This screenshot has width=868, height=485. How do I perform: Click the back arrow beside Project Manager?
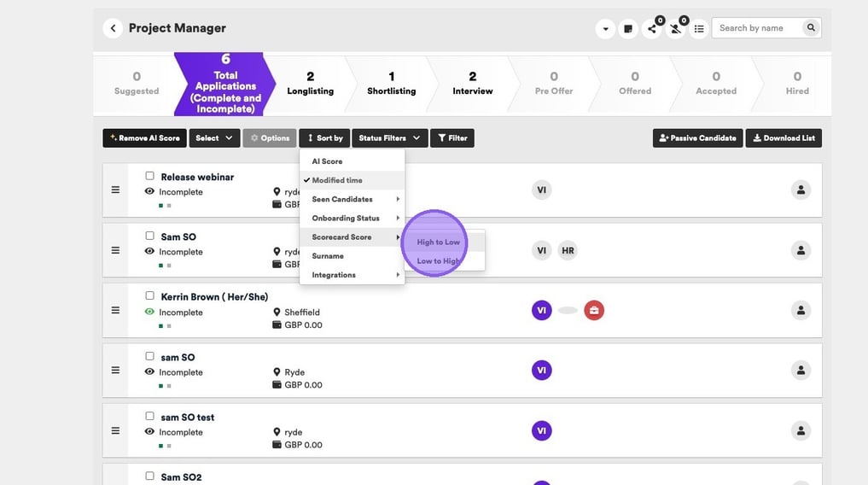click(113, 28)
